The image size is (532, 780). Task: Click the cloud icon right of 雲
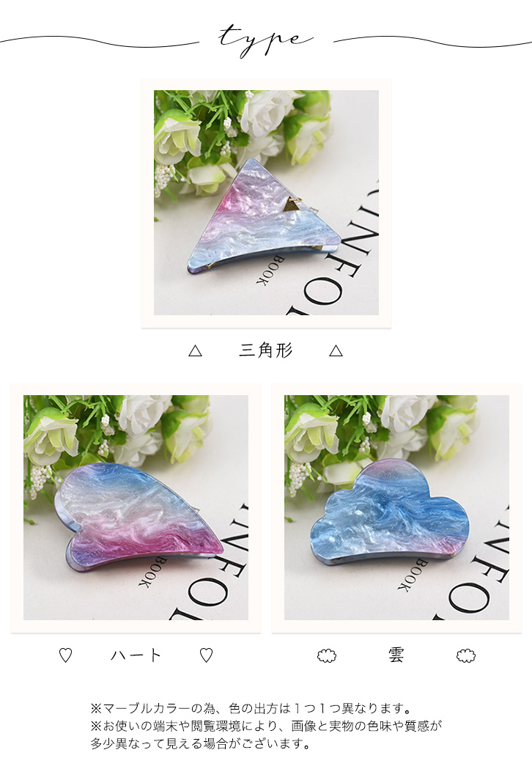466,655
